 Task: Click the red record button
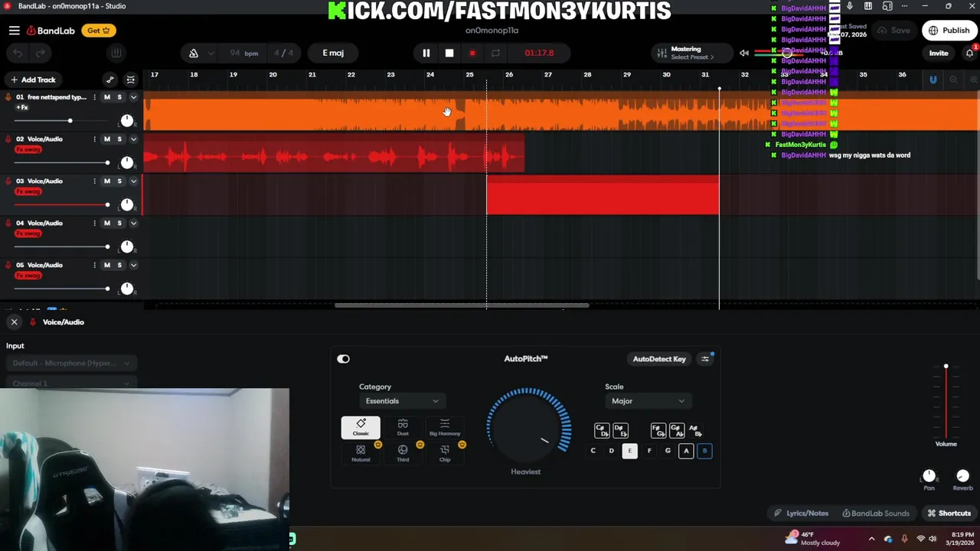pyautogui.click(x=472, y=53)
